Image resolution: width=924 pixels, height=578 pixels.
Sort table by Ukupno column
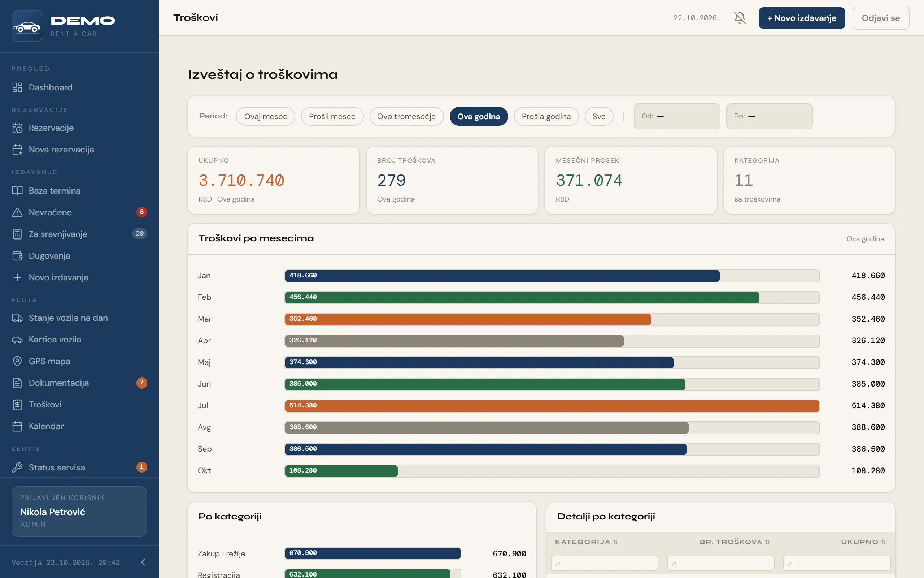click(863, 542)
